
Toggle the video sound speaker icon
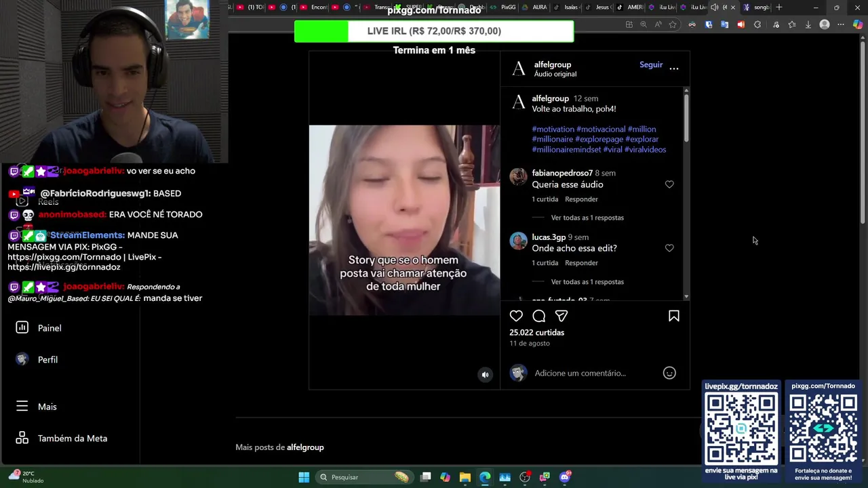pos(485,374)
